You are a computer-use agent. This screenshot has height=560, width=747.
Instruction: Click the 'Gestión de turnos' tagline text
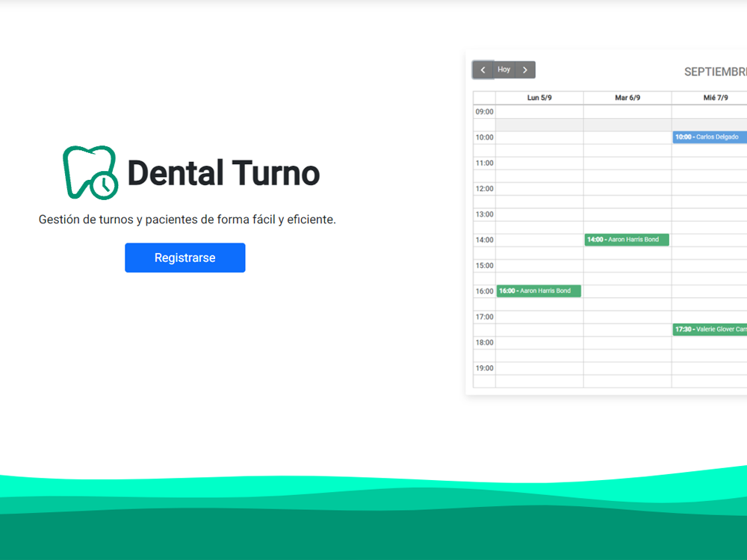[187, 220]
